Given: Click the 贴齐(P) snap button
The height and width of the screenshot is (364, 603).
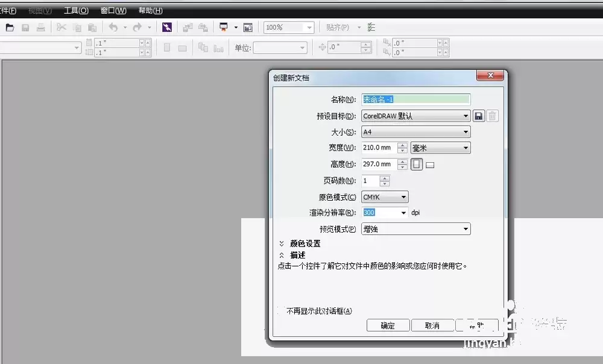Looking at the screenshot, I should click(x=338, y=27).
